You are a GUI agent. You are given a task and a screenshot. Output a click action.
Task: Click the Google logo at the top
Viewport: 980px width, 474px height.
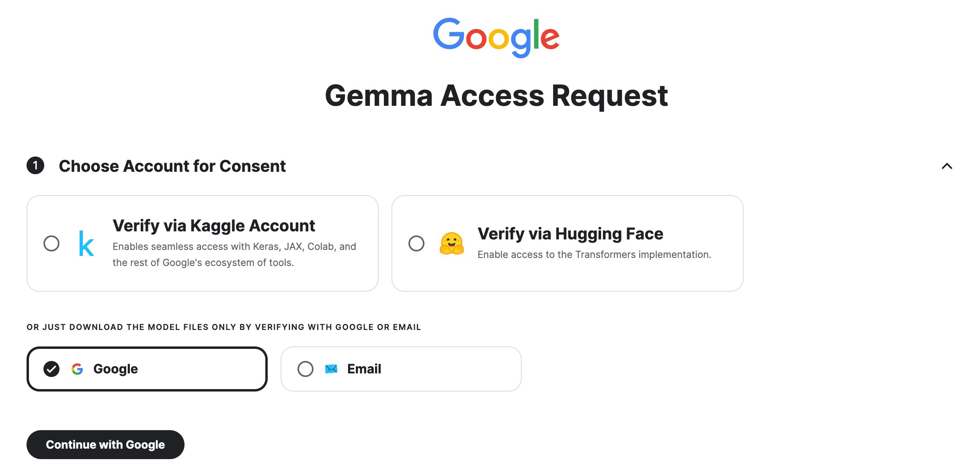496,37
